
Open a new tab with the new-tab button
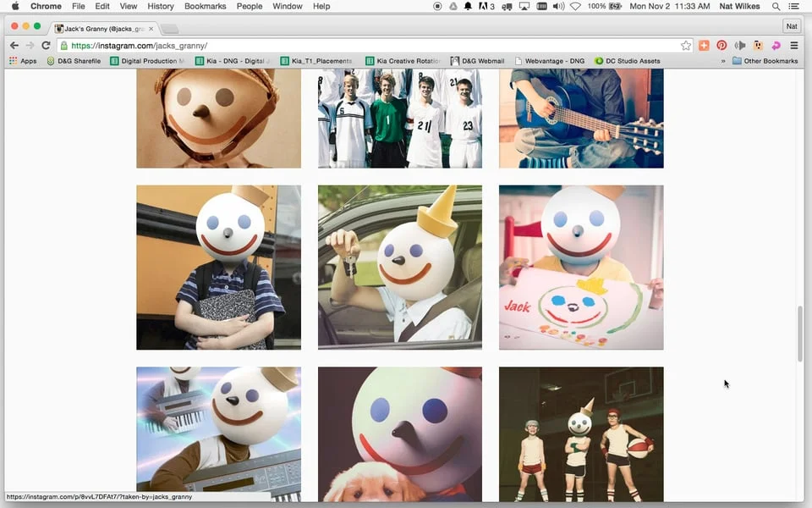pos(169,29)
